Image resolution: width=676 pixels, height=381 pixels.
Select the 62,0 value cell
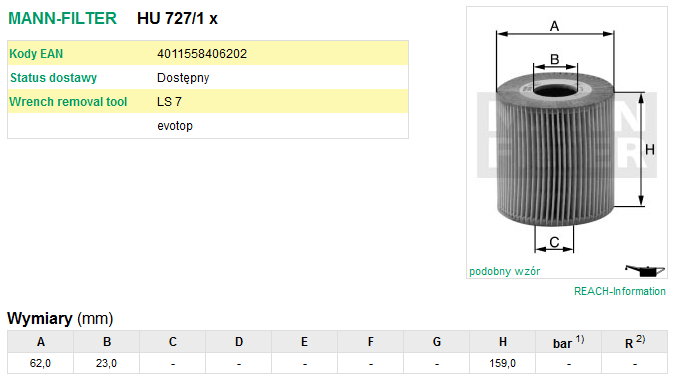(41, 363)
